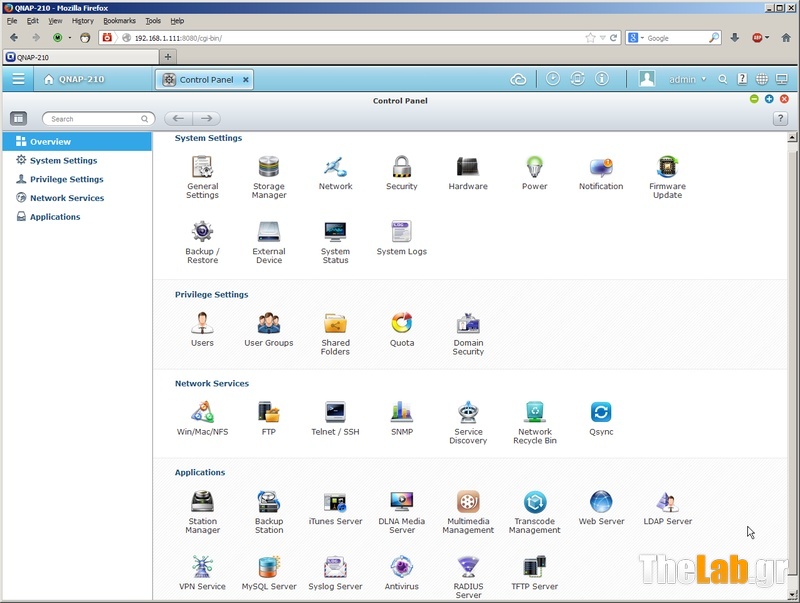The image size is (800, 603).
Task: Open FTP service settings
Action: click(x=269, y=418)
